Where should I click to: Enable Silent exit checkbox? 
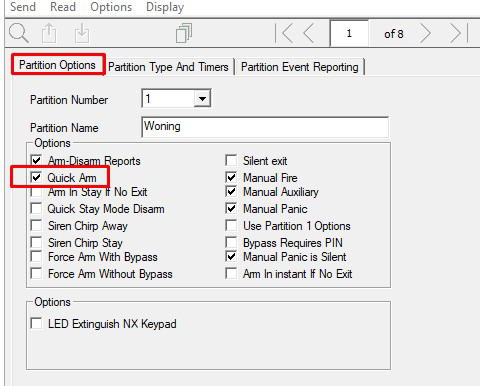tap(231, 160)
